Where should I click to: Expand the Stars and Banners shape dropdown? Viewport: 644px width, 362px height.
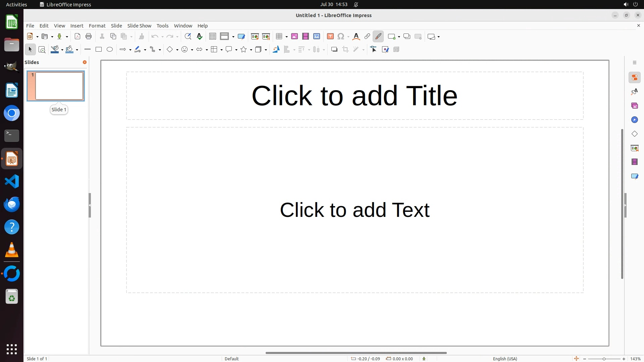[251, 50]
